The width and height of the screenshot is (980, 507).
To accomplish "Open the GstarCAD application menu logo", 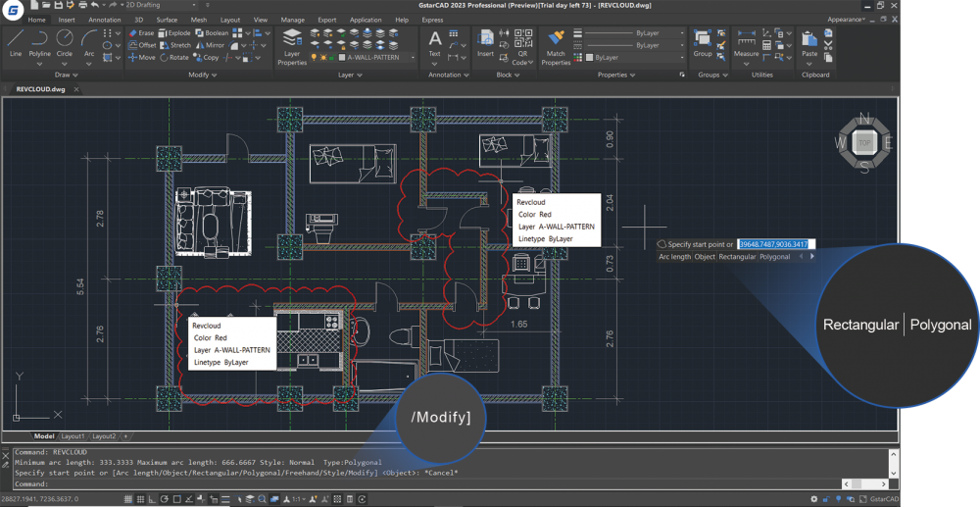I will click(13, 10).
